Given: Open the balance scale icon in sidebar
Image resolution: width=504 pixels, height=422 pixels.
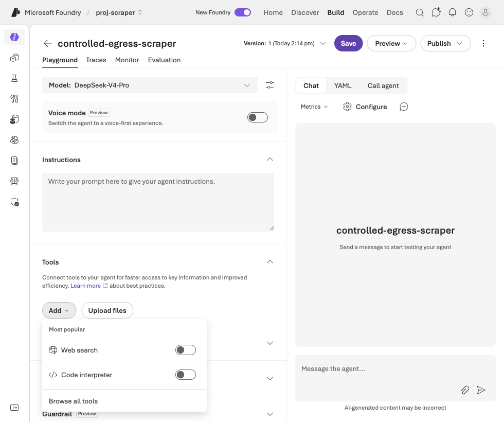Looking at the screenshot, I should 14,181.
